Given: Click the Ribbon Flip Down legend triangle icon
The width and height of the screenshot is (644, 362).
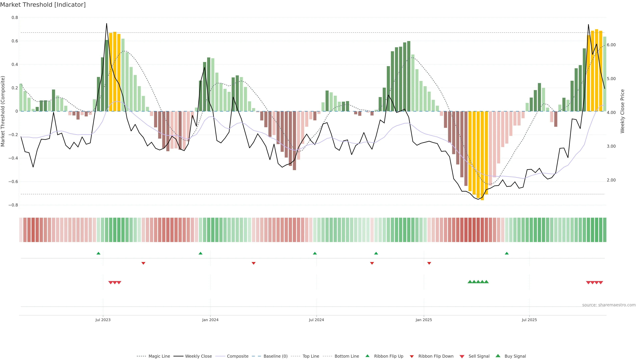Looking at the screenshot, I should pyautogui.click(x=412, y=356).
